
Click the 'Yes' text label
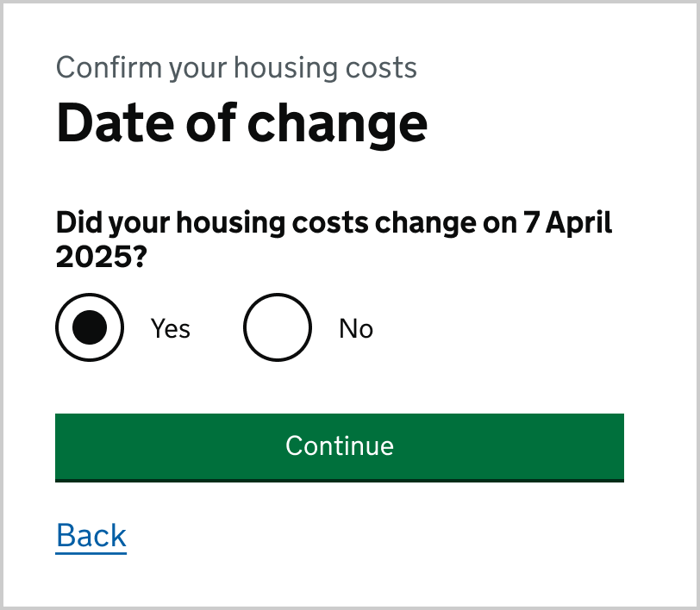click(171, 328)
